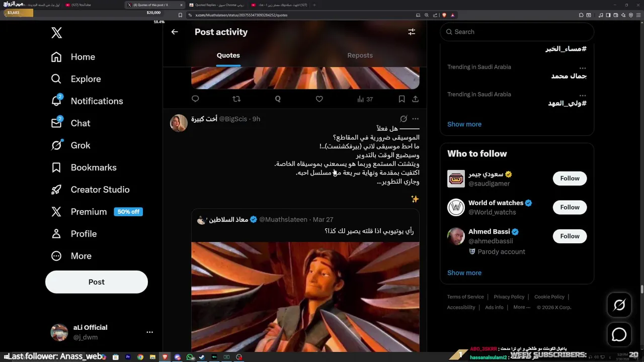Repost the upper quote post
The width and height of the screenshot is (644, 362).
(236, 99)
